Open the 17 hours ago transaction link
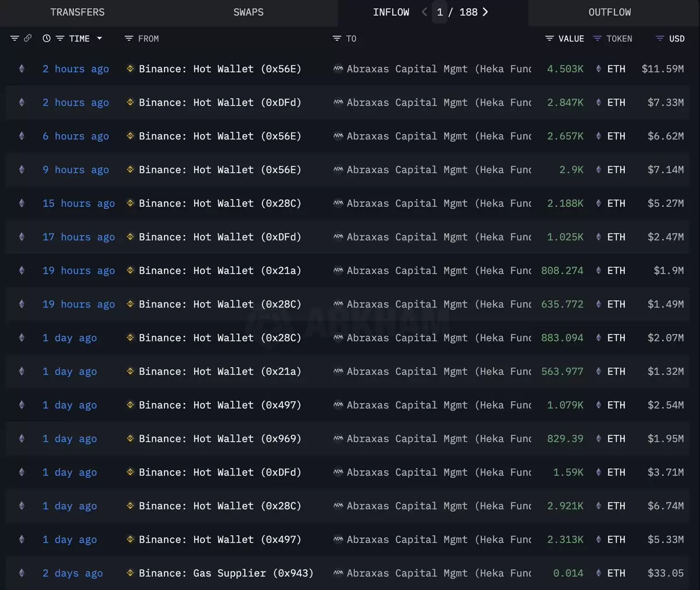 [79, 237]
